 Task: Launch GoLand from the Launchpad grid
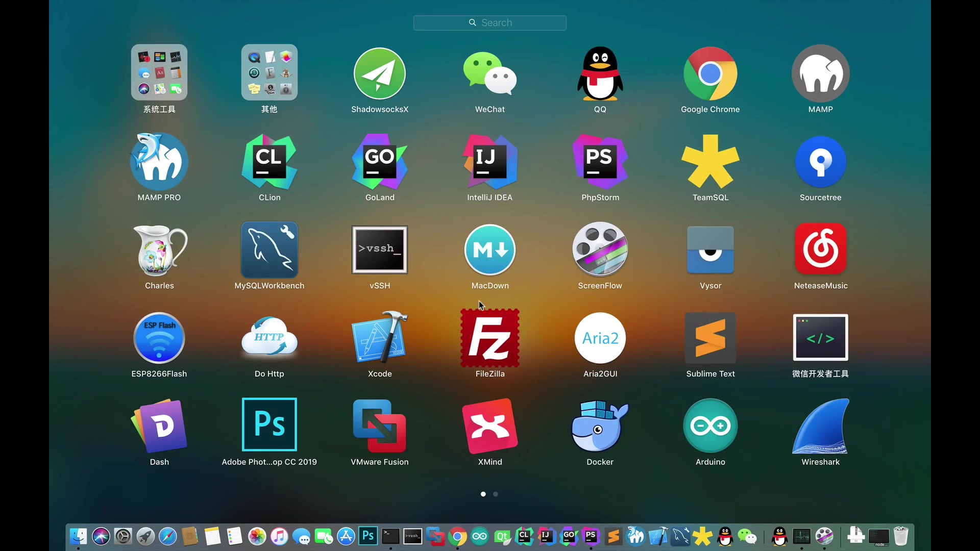tap(380, 161)
